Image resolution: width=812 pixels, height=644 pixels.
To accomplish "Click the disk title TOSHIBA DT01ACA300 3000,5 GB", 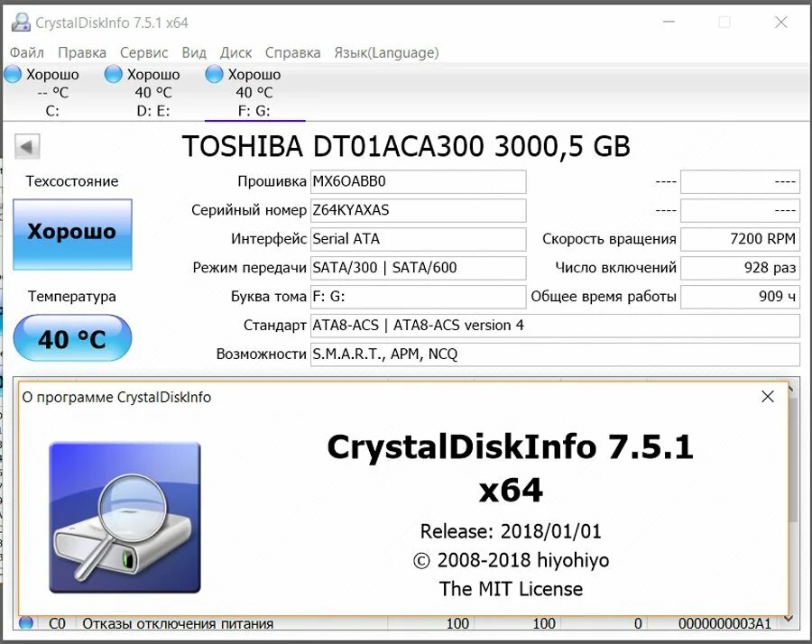I will coord(406,146).
